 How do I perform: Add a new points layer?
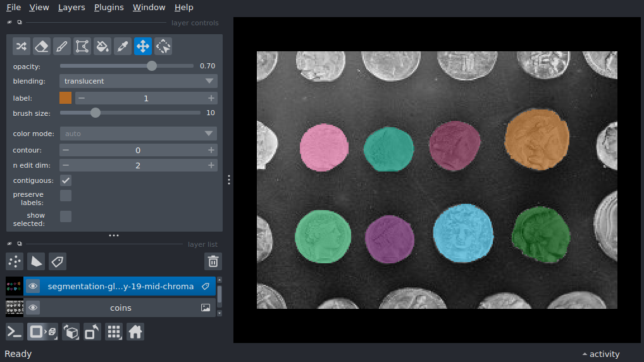pyautogui.click(x=15, y=261)
